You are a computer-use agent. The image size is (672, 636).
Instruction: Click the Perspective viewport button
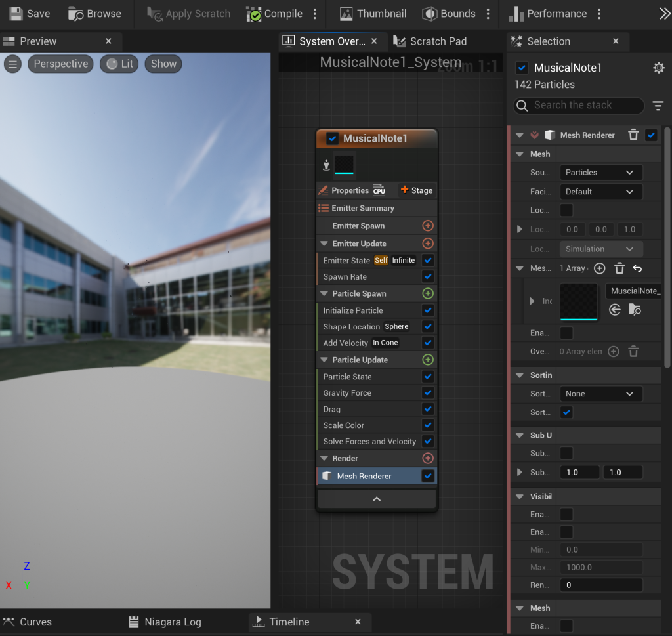pyautogui.click(x=61, y=64)
